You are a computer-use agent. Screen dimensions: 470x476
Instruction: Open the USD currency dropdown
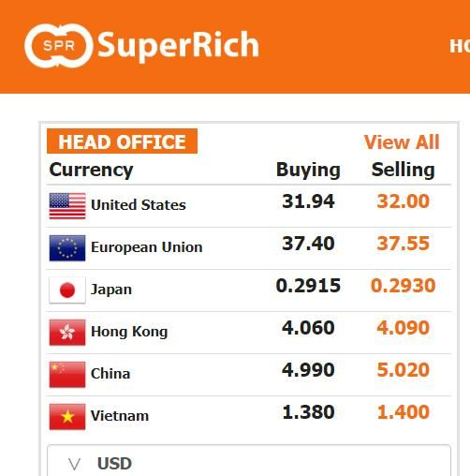click(x=249, y=460)
